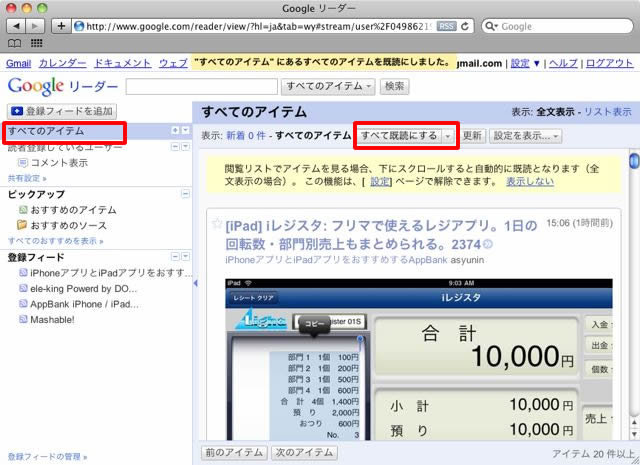This screenshot has width=640, height=465.
Task: Open the カレンダー link
Action: point(62,63)
